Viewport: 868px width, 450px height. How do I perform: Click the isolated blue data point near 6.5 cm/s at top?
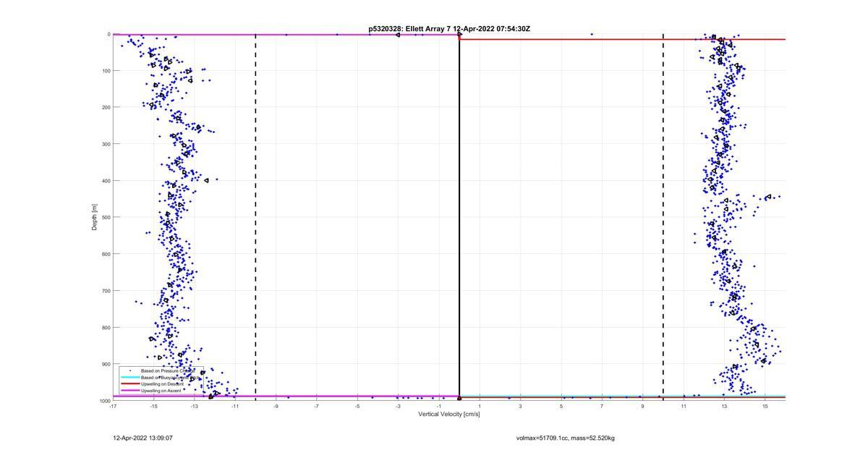592,34
